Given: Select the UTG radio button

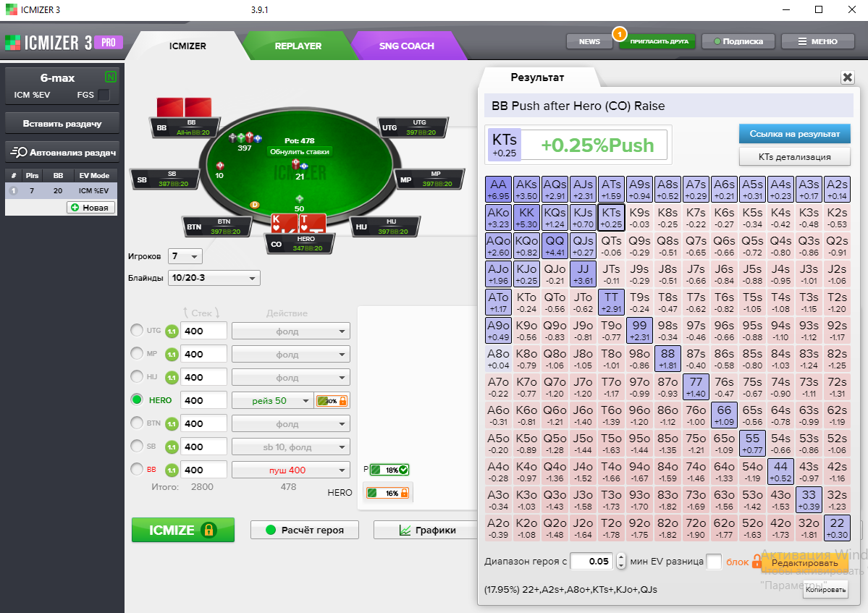Looking at the screenshot, I should point(137,330).
